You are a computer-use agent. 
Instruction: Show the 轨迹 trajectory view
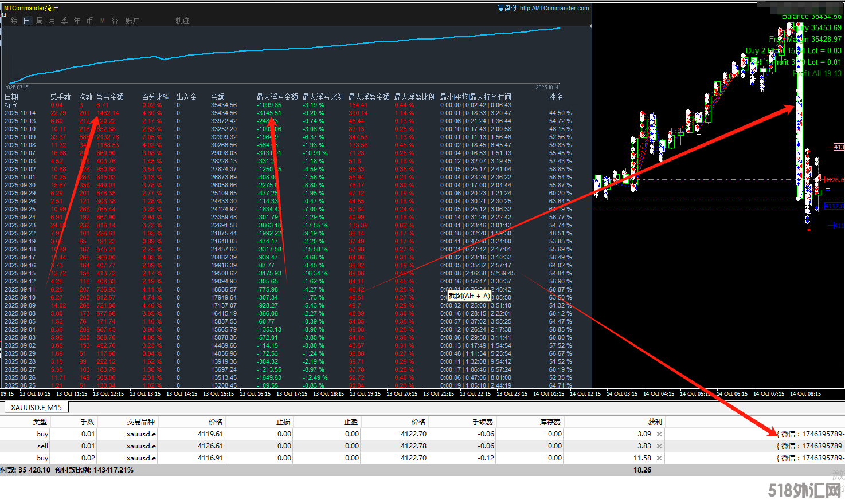point(182,21)
